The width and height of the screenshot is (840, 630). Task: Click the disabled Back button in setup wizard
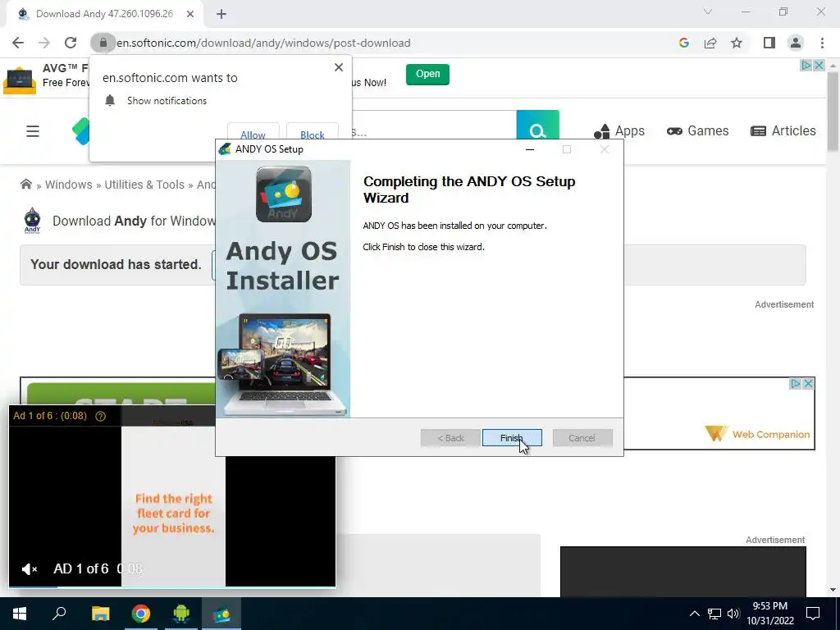[x=450, y=438]
